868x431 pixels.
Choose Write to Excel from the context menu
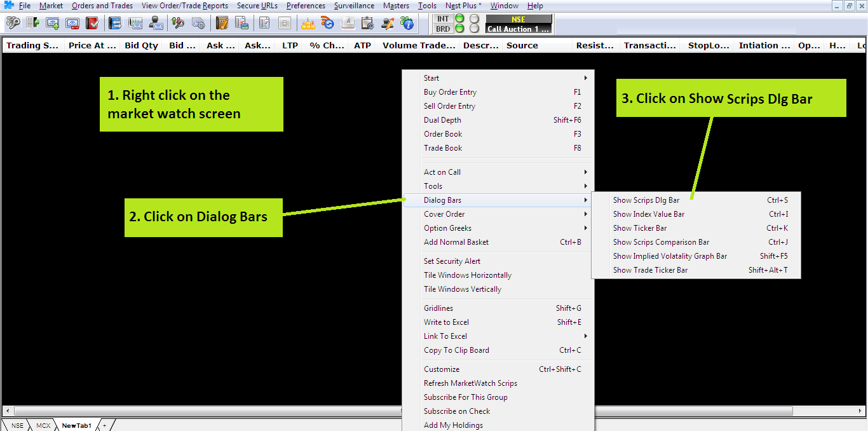tap(446, 322)
